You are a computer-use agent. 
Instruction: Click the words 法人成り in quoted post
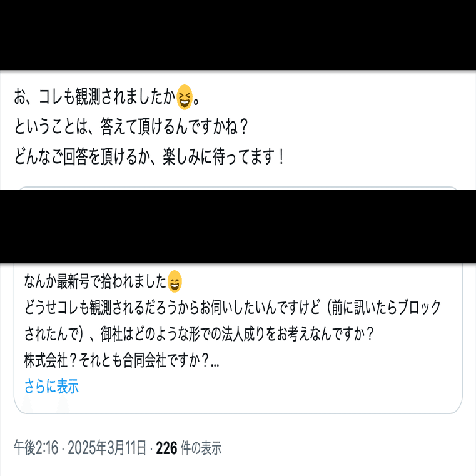[x=238, y=334]
